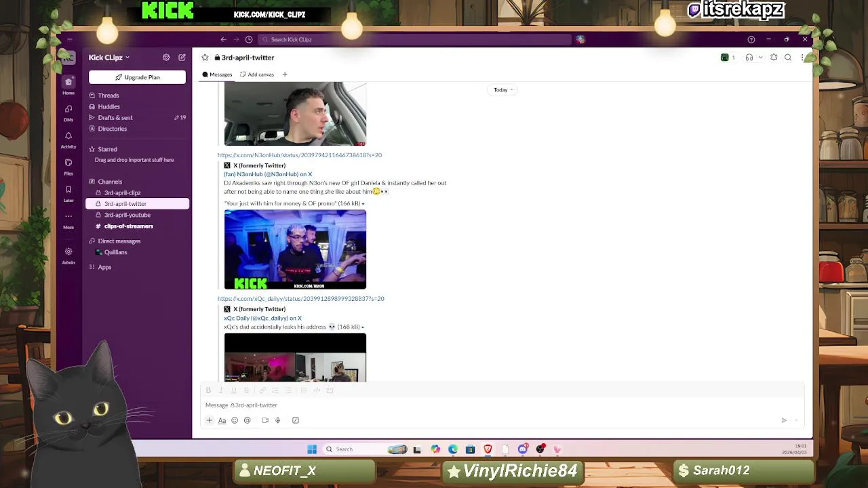Select the clips-of-streamers channel
The image size is (868, 488).
coord(137,226)
